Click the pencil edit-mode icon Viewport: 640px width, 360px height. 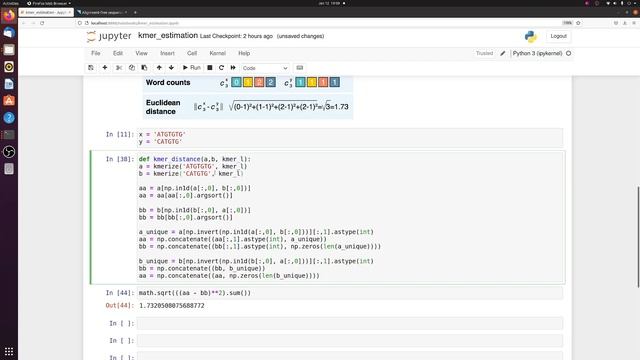tap(503, 53)
